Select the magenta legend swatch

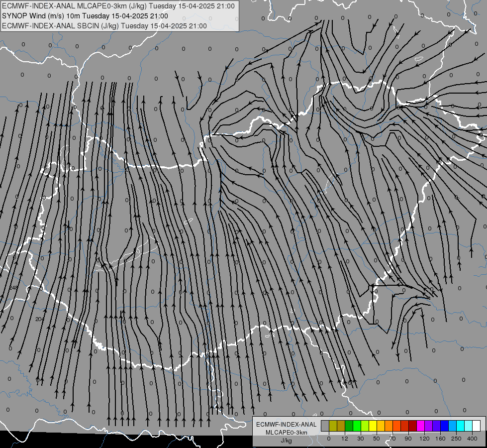[x=421, y=426]
